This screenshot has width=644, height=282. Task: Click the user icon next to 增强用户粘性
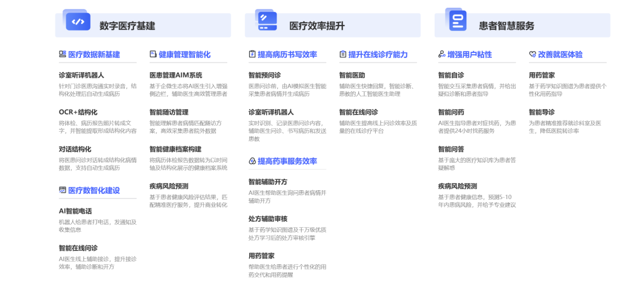tap(442, 54)
